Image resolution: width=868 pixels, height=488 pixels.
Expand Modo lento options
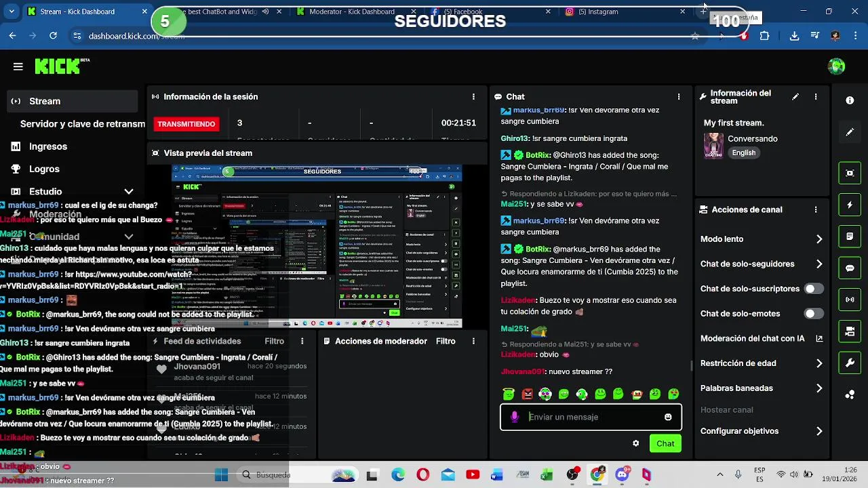point(819,239)
